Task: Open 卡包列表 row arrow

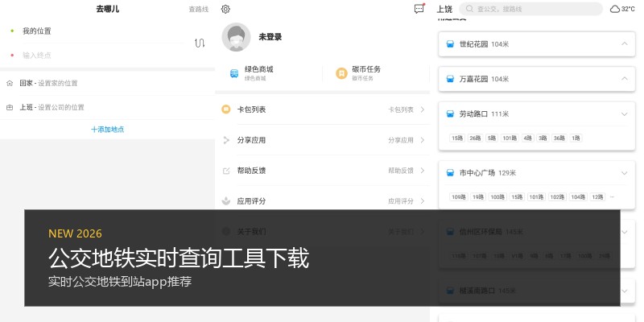Action: 422,109
